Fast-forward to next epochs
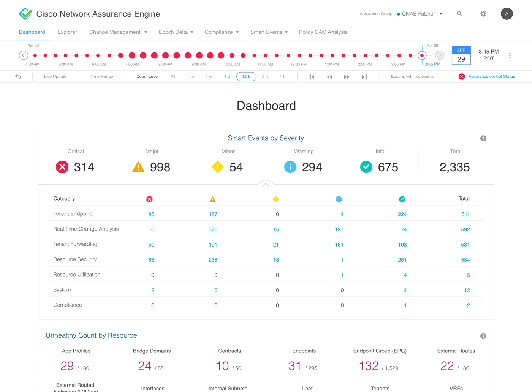 click(x=347, y=77)
